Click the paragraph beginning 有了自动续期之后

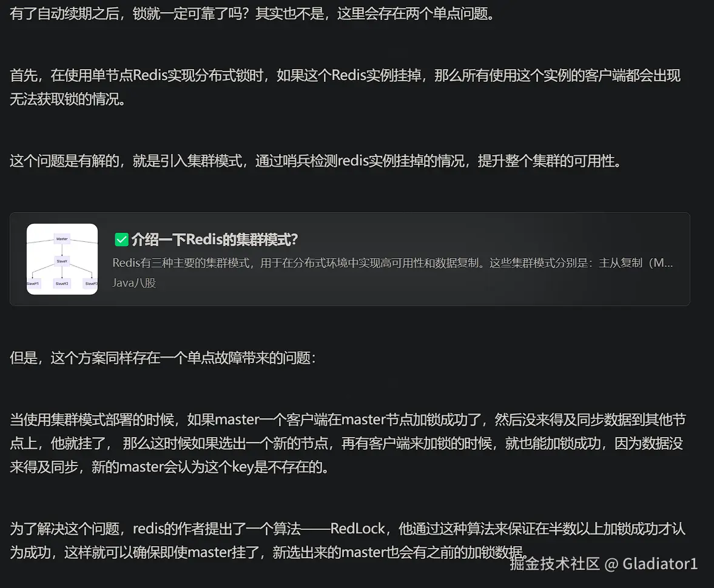tap(252, 14)
